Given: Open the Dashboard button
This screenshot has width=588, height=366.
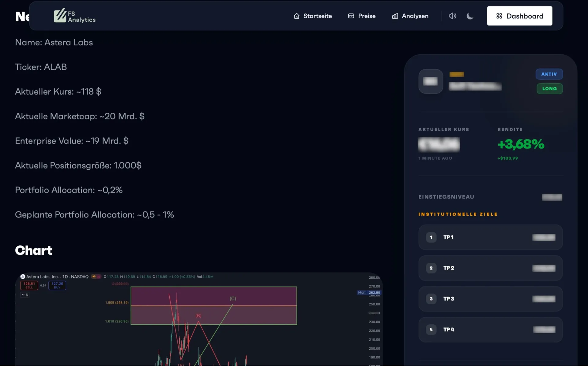Looking at the screenshot, I should click(x=519, y=16).
